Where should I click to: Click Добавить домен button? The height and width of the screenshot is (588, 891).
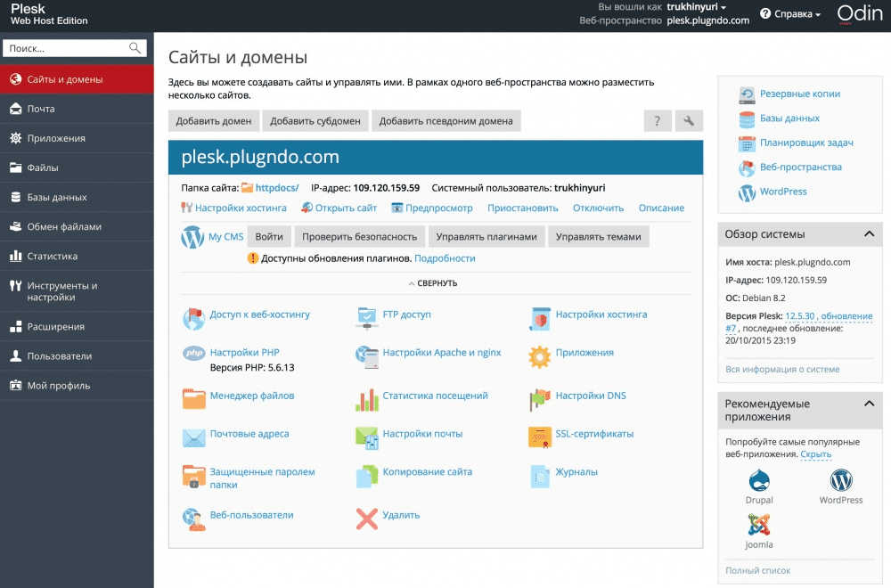214,121
